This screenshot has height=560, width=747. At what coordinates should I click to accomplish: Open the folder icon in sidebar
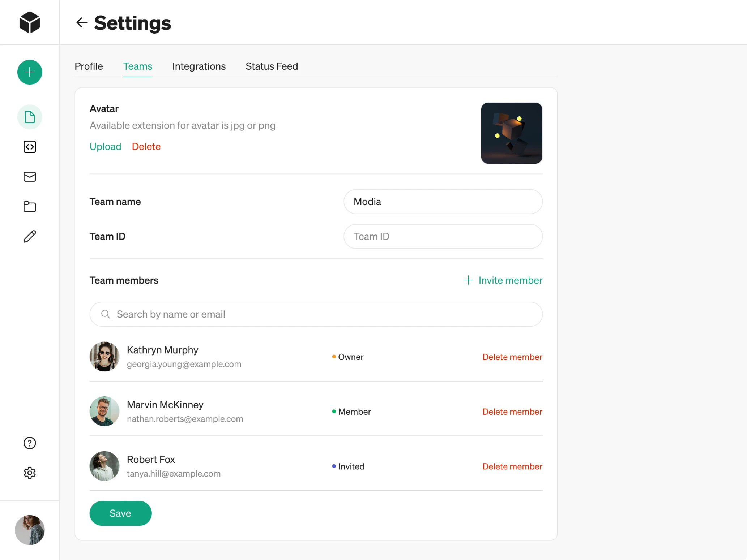(30, 207)
